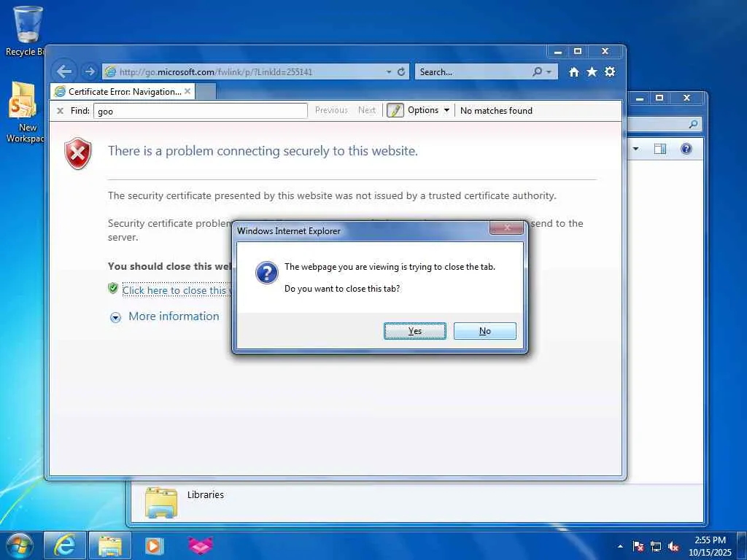Click the 'Click here to close this' link
The height and width of the screenshot is (560, 747).
pos(177,290)
